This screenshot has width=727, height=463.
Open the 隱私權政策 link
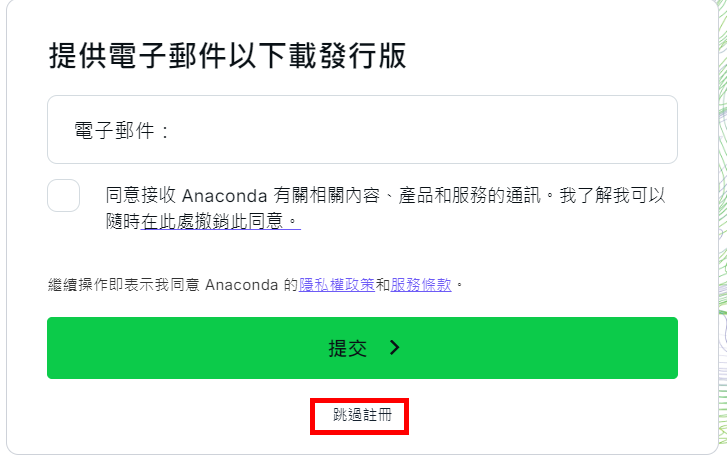pos(337,285)
